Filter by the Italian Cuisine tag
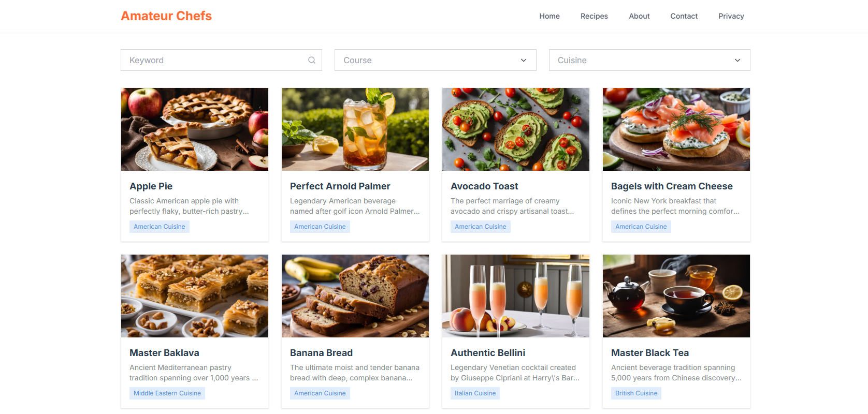 point(475,393)
